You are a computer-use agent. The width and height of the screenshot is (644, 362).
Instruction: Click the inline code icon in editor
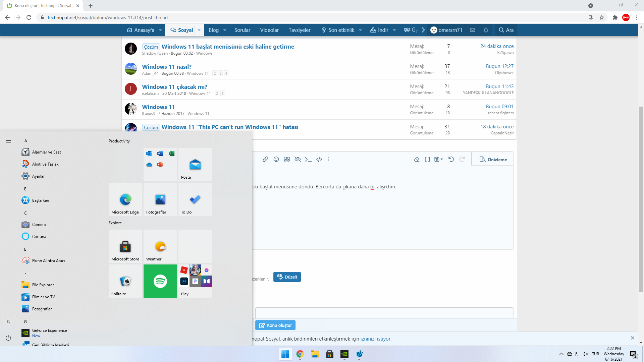[x=308, y=159]
